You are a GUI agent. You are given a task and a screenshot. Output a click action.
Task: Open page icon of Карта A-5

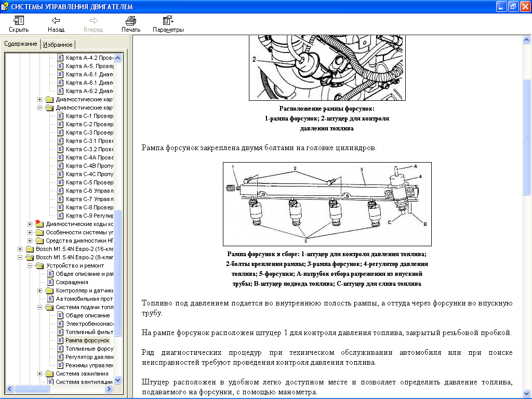(60, 66)
